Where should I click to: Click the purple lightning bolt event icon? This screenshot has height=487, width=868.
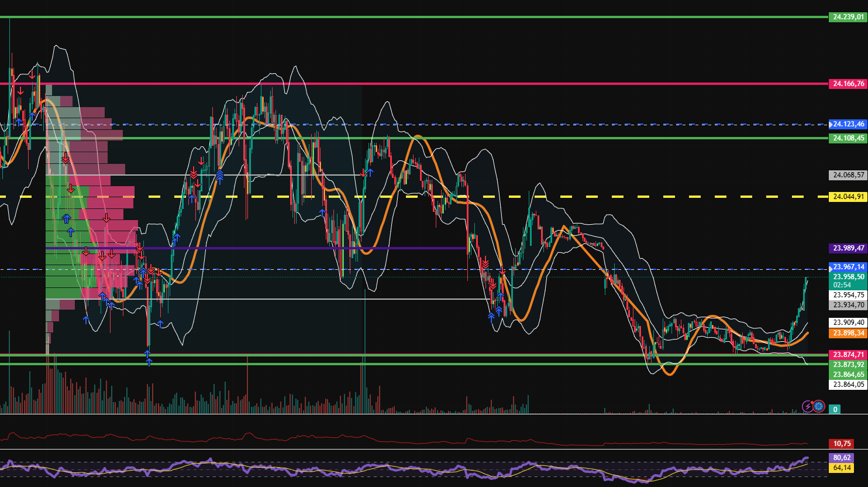click(808, 406)
